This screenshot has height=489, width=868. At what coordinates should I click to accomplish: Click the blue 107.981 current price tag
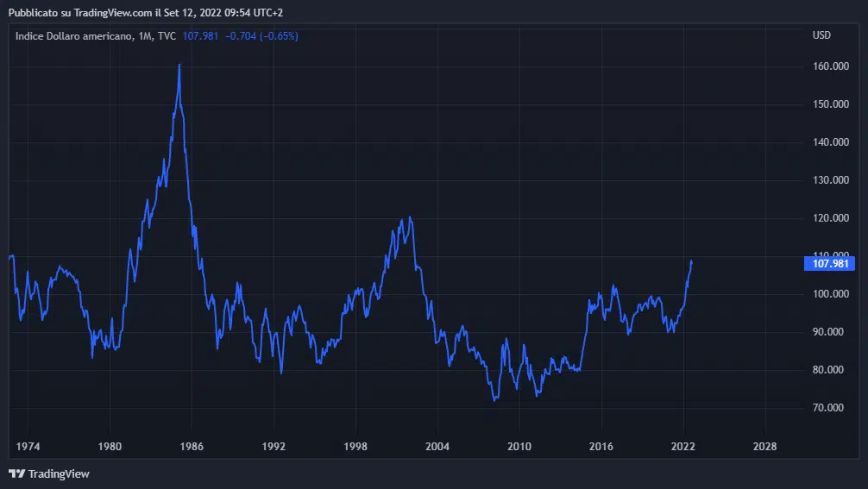point(827,264)
